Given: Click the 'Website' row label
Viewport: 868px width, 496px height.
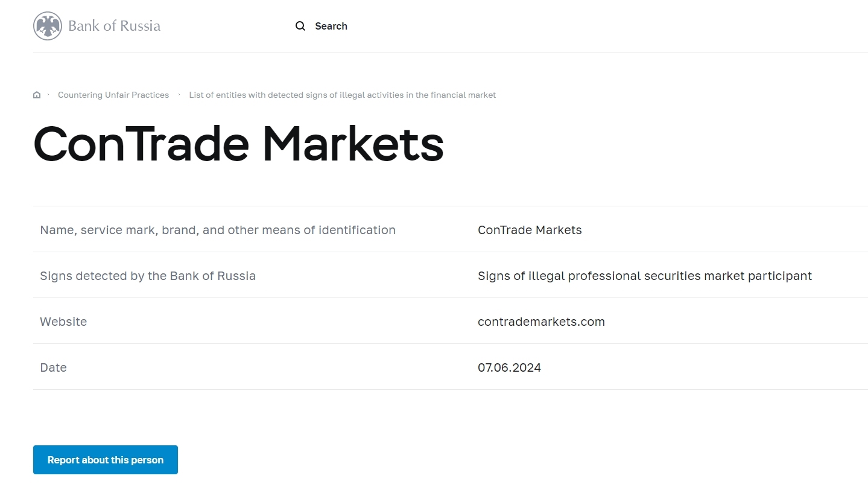Looking at the screenshot, I should pyautogui.click(x=63, y=322).
